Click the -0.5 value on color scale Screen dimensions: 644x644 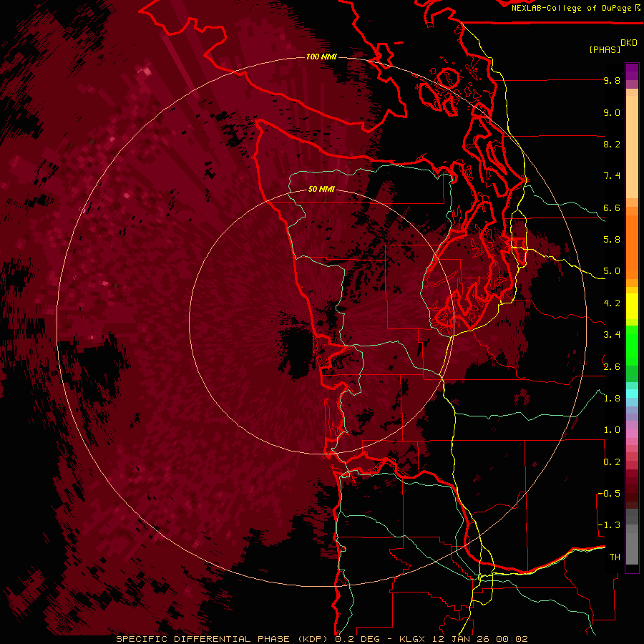tap(609, 493)
